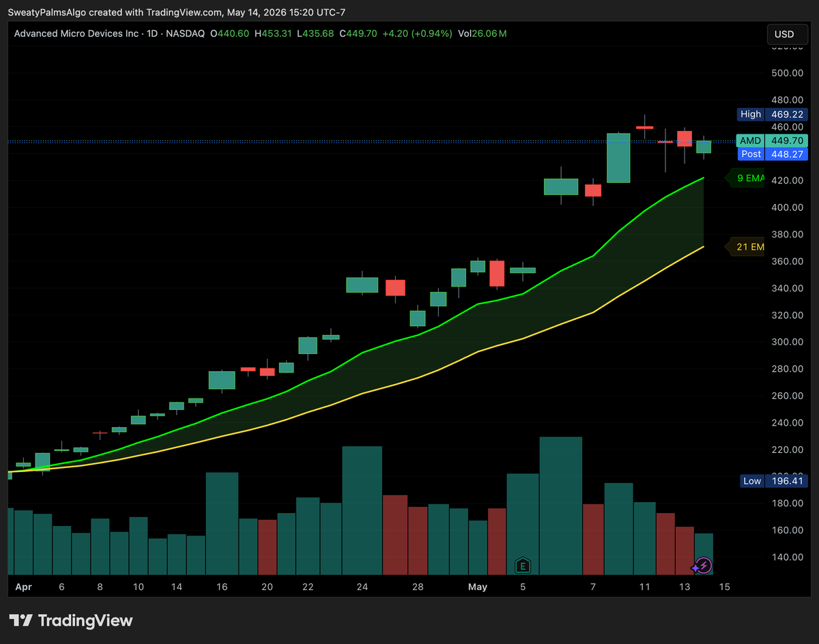The height and width of the screenshot is (644, 819).
Task: Click the Advanced Micro Devices Inc title
Action: pyautogui.click(x=76, y=33)
